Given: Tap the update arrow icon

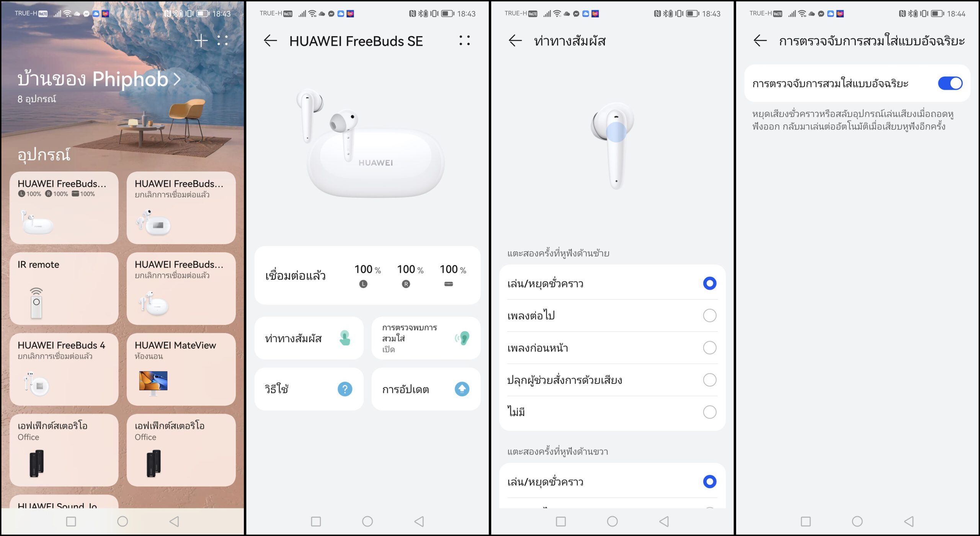Looking at the screenshot, I should tap(462, 389).
